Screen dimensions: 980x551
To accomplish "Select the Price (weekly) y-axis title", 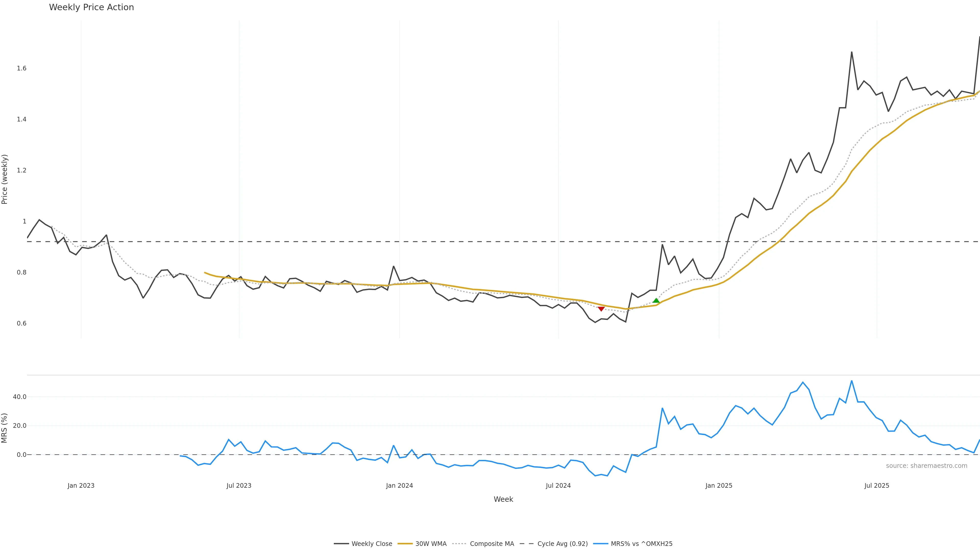I will point(5,179).
